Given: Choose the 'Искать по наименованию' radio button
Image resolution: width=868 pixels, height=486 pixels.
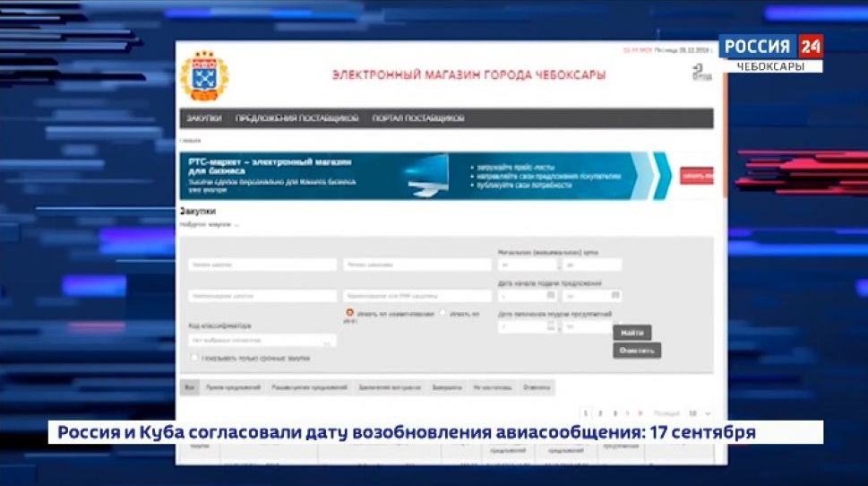Looking at the screenshot, I should 350,313.
